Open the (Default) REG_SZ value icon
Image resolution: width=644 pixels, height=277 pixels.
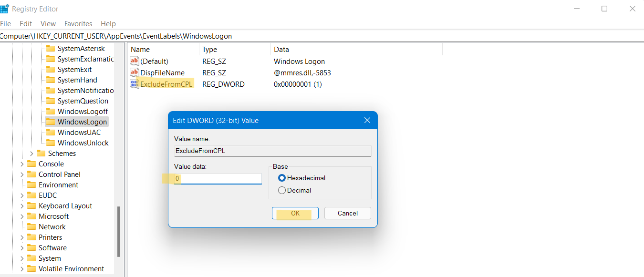point(134,61)
